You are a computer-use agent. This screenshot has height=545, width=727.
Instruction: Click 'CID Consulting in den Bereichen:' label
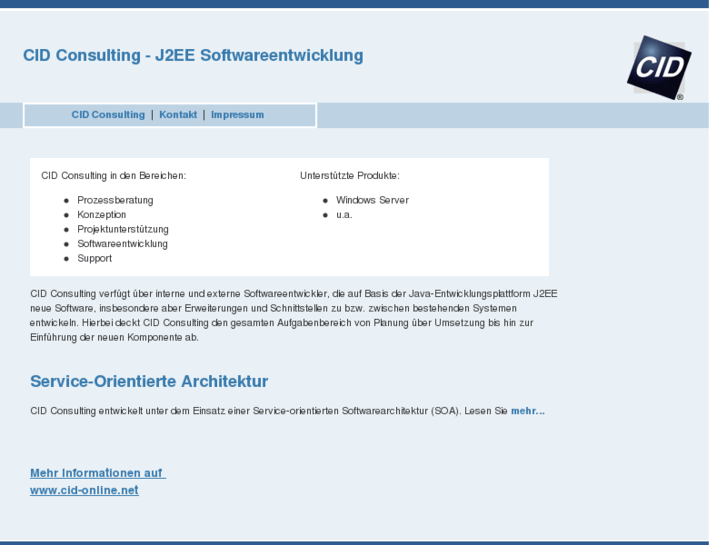point(114,176)
